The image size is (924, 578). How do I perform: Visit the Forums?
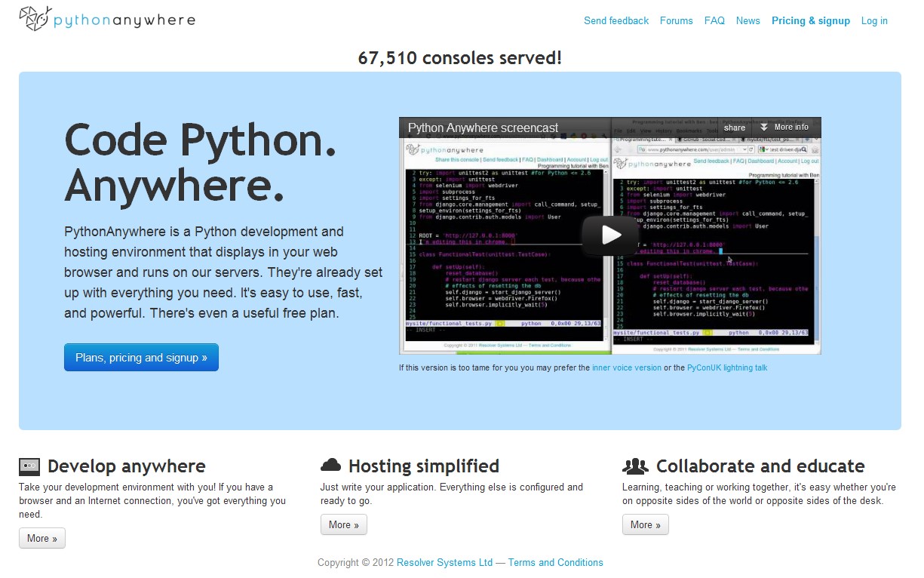coord(676,20)
